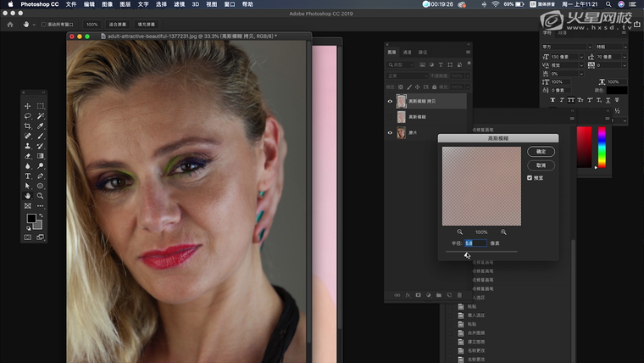This screenshot has width=644, height=363.
Task: Select the Move tool
Action: point(27,106)
